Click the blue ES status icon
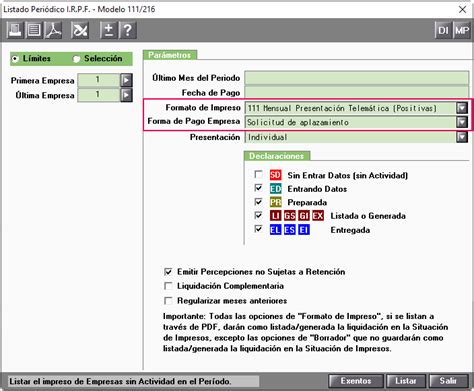 [x=290, y=230]
